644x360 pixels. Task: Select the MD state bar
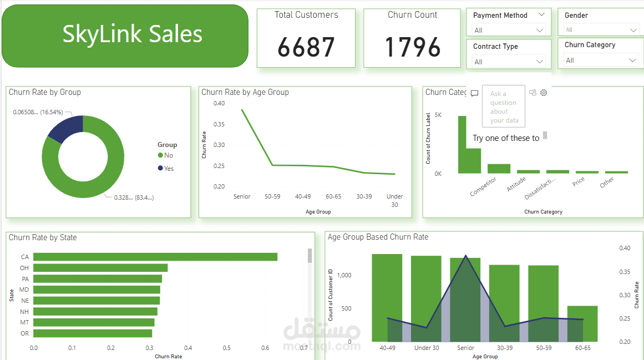(x=97, y=290)
